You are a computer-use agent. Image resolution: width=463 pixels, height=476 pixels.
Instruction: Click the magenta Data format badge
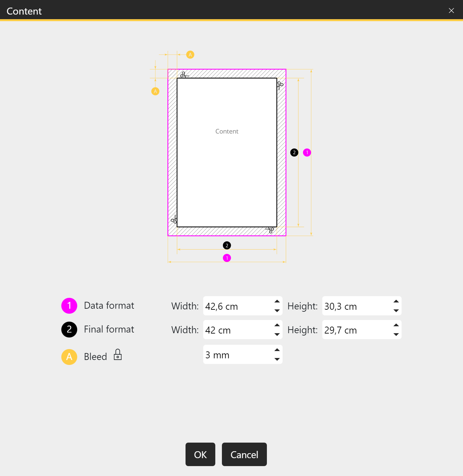coord(69,305)
